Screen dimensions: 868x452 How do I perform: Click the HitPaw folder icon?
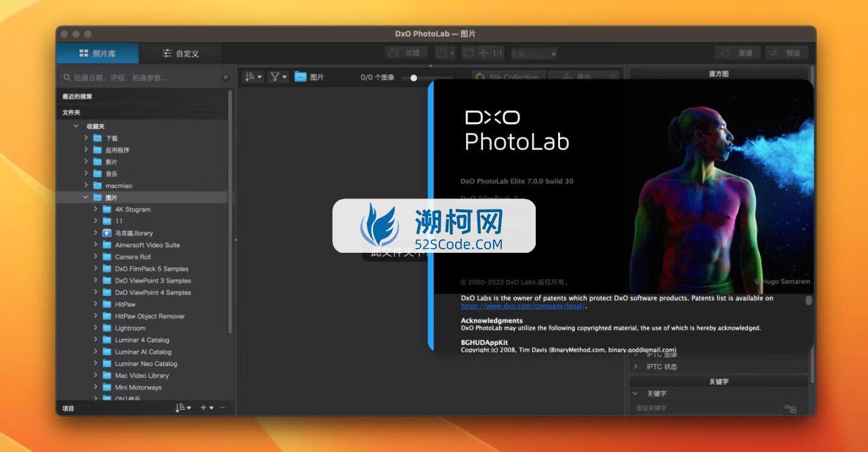click(106, 304)
